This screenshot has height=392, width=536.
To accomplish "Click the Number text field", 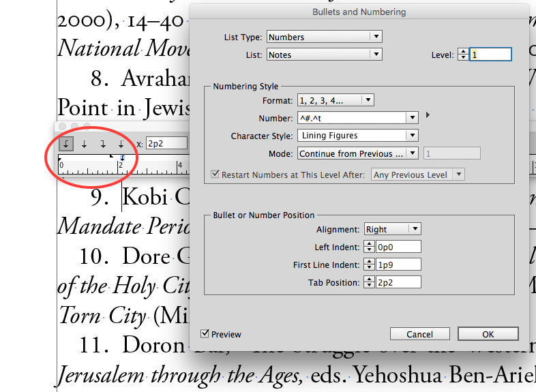I will pos(352,118).
